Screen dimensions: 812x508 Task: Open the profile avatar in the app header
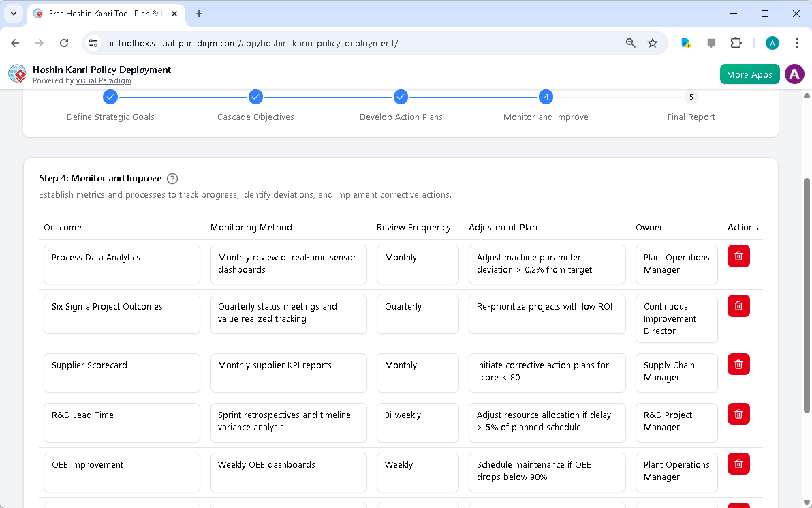click(x=794, y=74)
